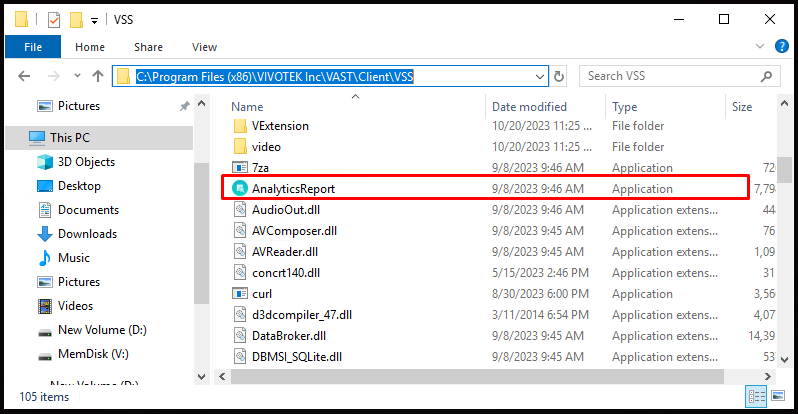Open the blue Help question-mark icon

781,46
